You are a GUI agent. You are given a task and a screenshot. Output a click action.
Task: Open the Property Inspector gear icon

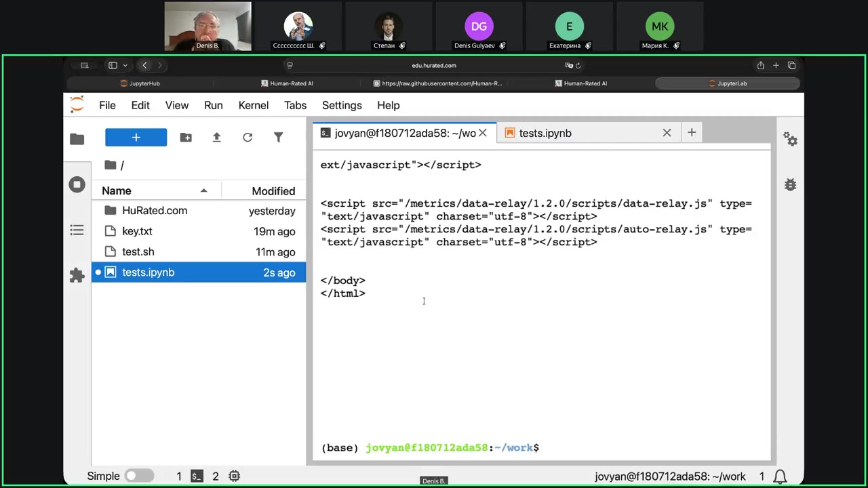[790, 139]
